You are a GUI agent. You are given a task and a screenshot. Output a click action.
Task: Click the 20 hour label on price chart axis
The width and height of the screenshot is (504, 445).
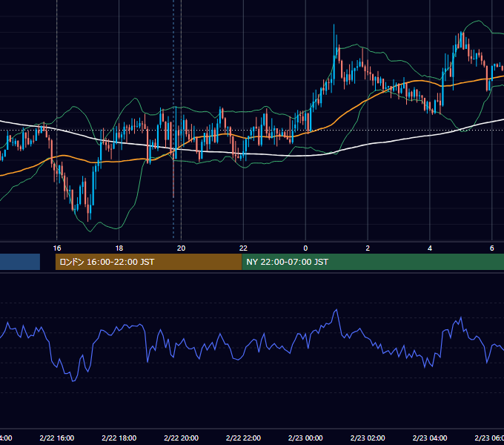click(x=182, y=248)
